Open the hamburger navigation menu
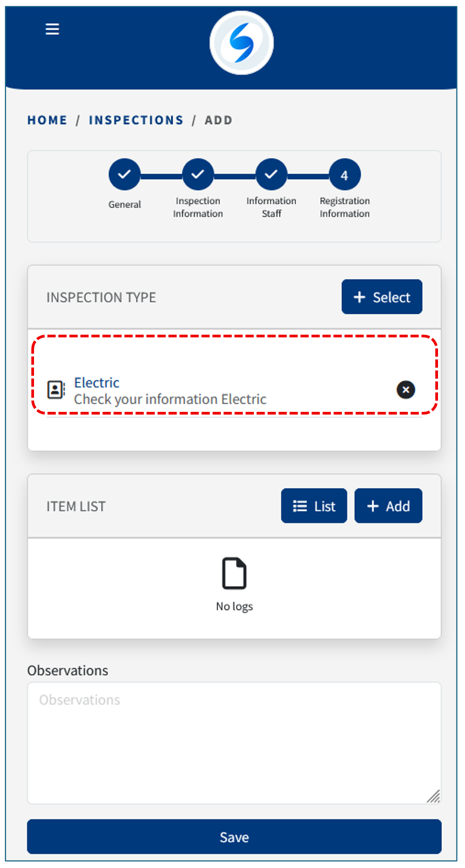The image size is (465, 868). pyautogui.click(x=52, y=29)
